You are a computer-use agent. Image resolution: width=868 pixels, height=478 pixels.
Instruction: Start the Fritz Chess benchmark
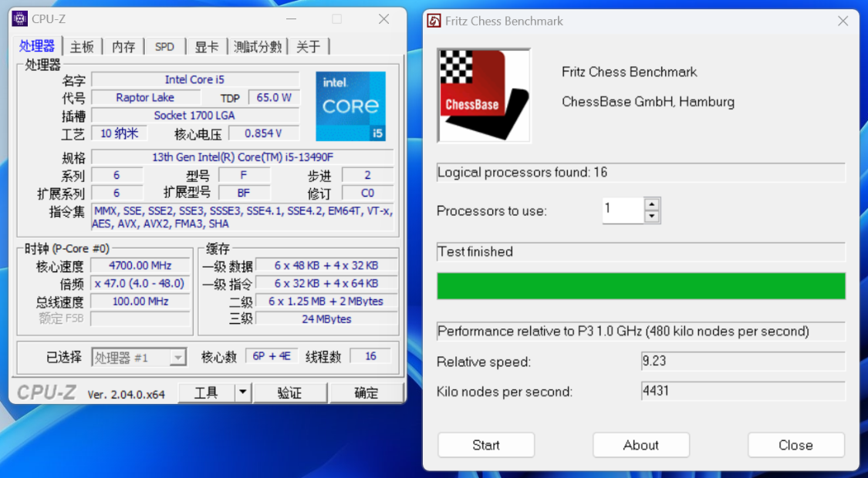point(486,445)
